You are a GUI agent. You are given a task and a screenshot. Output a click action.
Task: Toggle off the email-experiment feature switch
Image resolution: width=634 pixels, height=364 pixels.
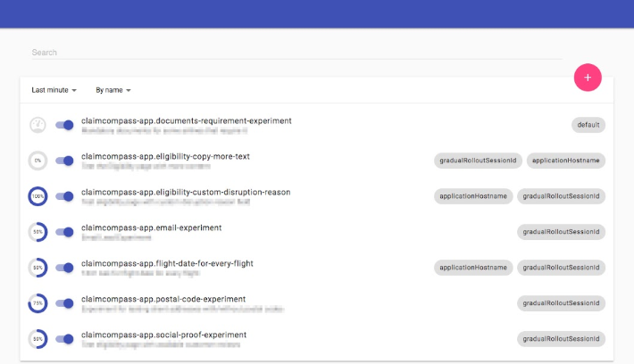[64, 232]
